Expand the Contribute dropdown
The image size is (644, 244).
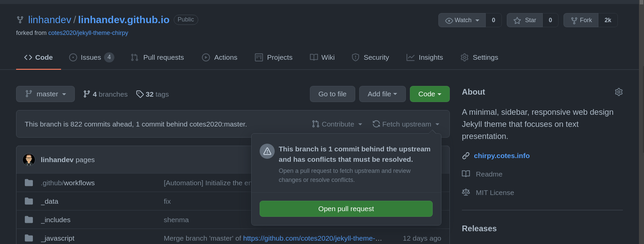337,124
